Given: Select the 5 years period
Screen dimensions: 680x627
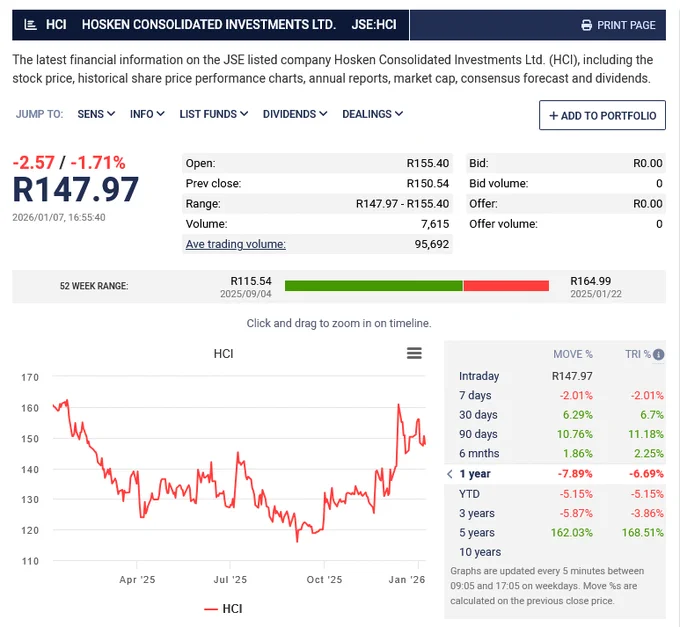Looking at the screenshot, I should pyautogui.click(x=555, y=532).
